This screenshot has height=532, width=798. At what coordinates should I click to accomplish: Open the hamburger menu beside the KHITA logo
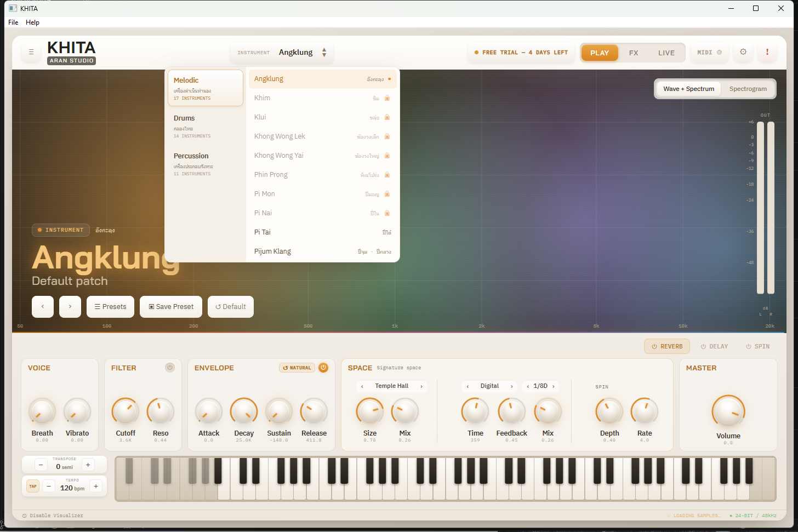(31, 52)
